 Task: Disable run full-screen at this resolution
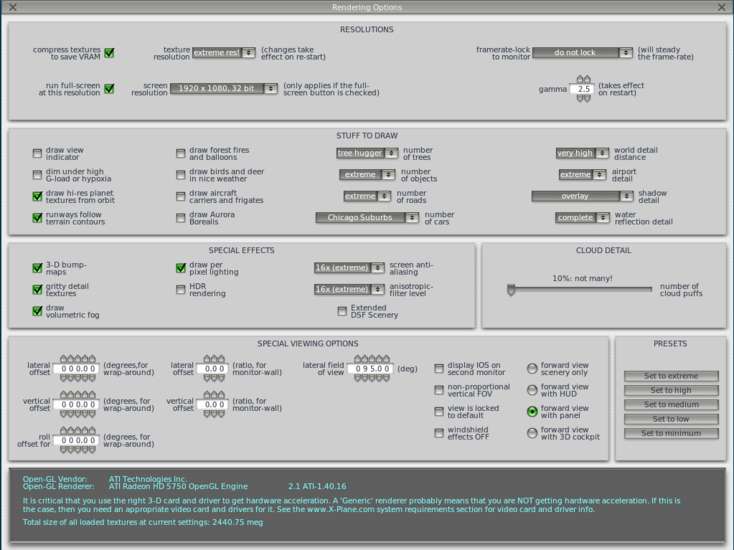click(109, 88)
